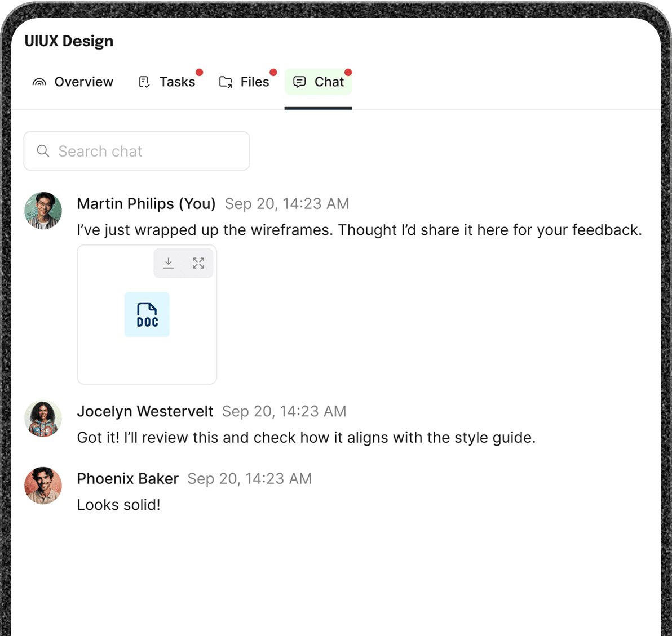Expand the attachment to fullscreen

coord(198,263)
